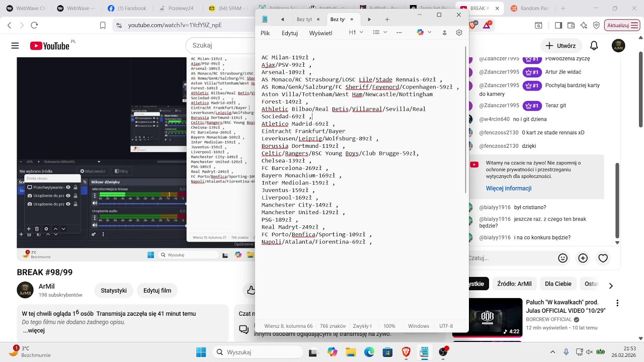The width and height of the screenshot is (644, 362).
Task: Change the Windows line ending setting
Action: [419, 326]
